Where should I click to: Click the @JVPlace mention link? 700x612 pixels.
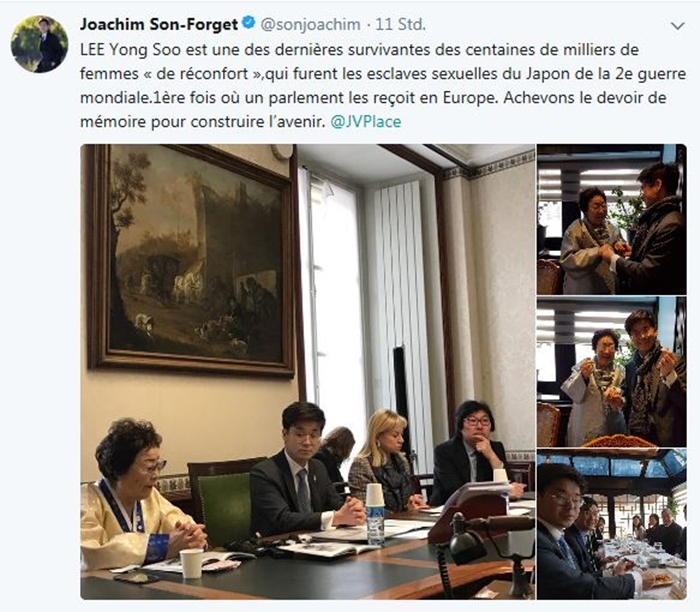[x=366, y=121]
